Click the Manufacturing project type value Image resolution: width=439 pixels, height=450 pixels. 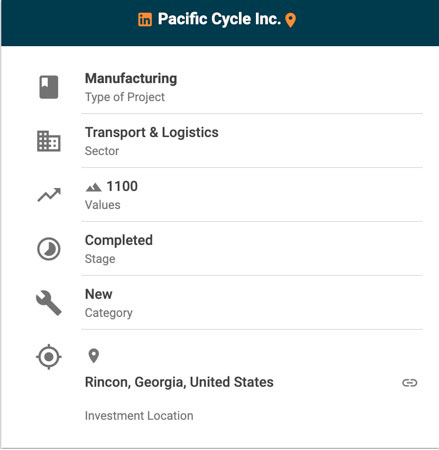tap(131, 79)
